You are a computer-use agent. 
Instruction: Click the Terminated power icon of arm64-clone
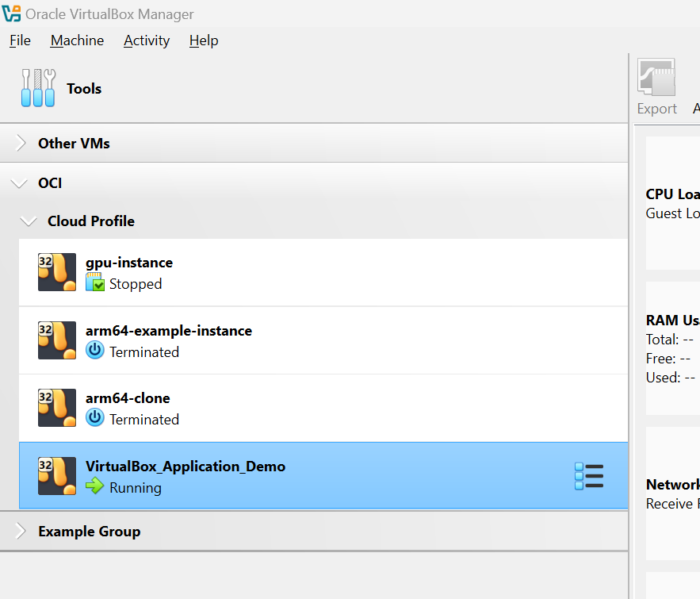94,417
